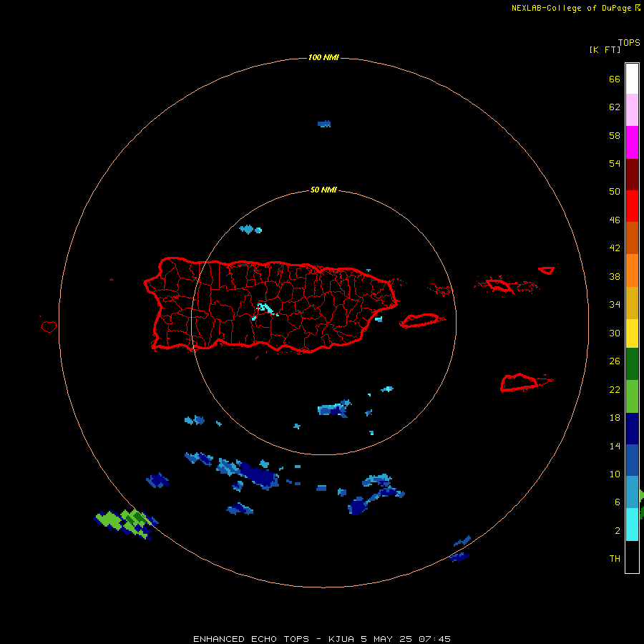Select the dark red legend swatch
The image size is (644, 644).
click(x=632, y=174)
